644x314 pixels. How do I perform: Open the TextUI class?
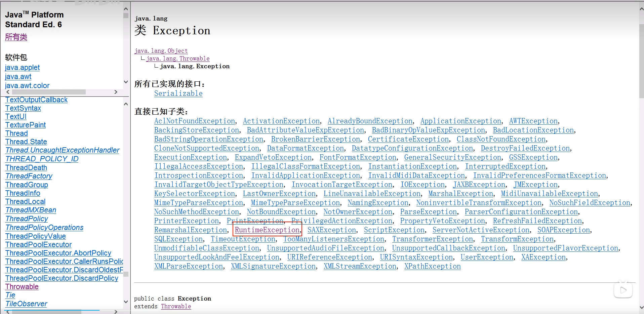coord(16,117)
